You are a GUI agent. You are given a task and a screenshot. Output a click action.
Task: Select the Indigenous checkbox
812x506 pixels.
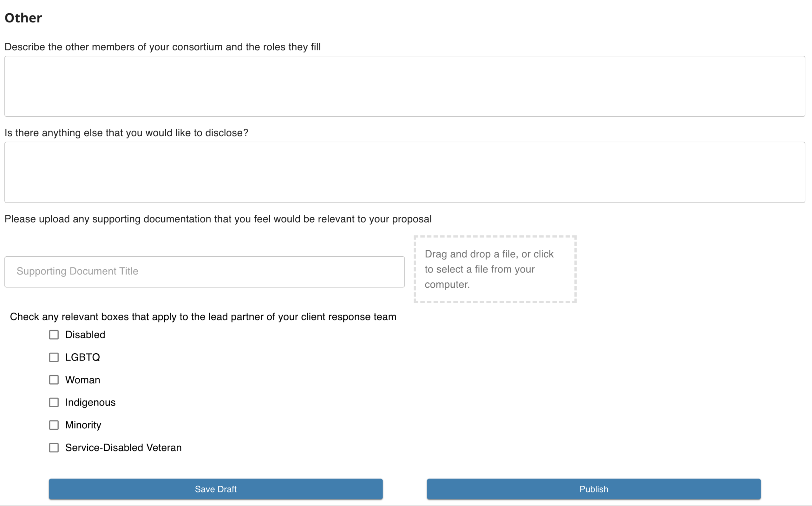pos(54,402)
